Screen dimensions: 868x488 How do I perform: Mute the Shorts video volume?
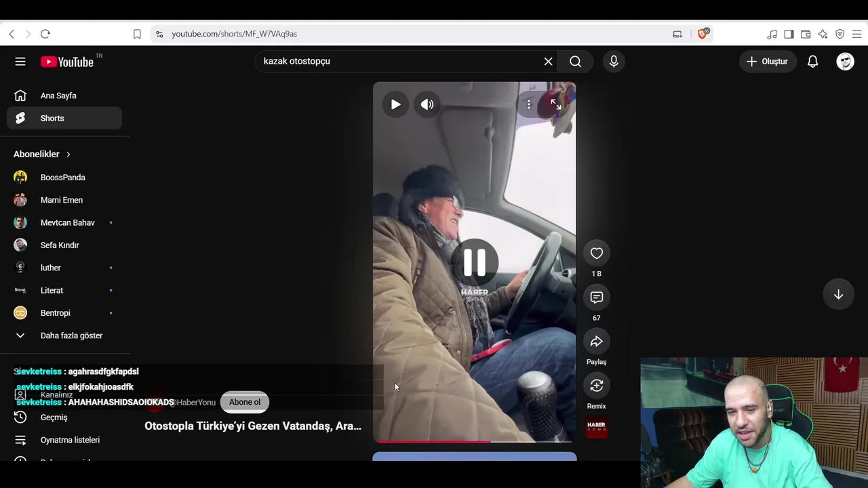[x=427, y=104]
